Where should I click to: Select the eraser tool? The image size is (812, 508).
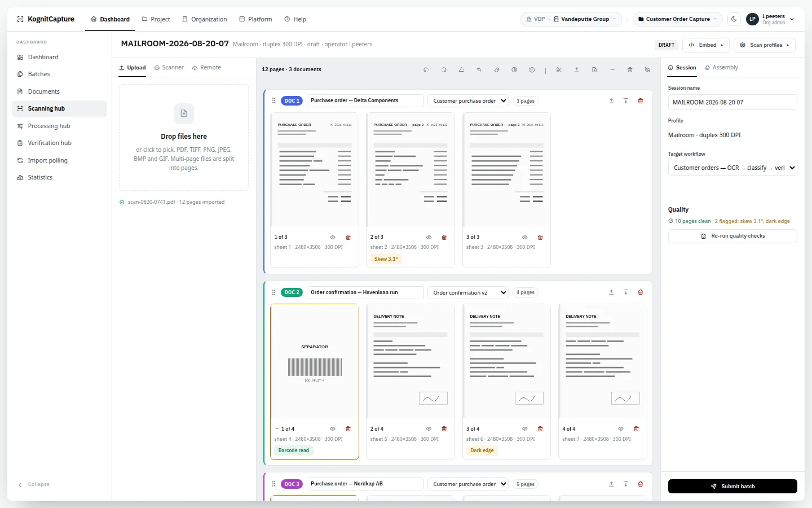coord(497,70)
